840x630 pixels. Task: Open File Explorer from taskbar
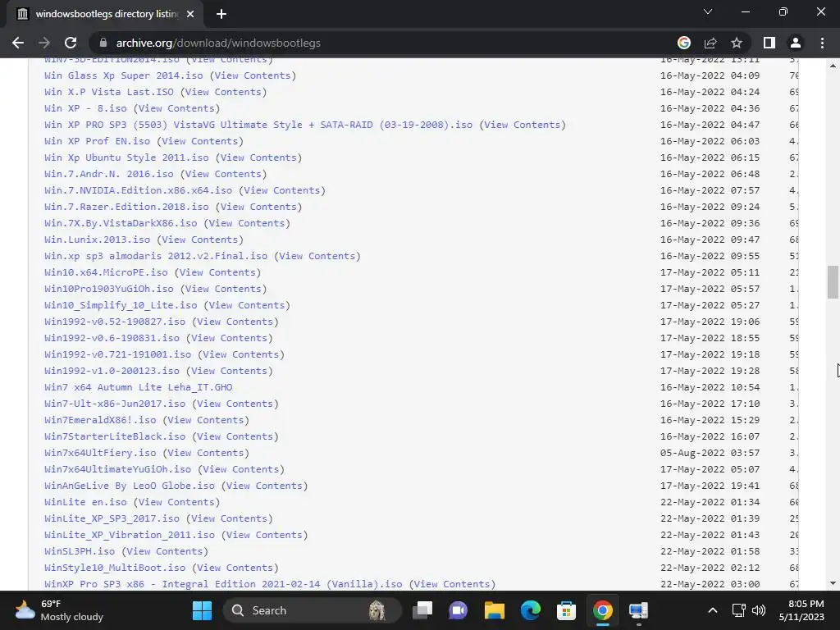(494, 610)
